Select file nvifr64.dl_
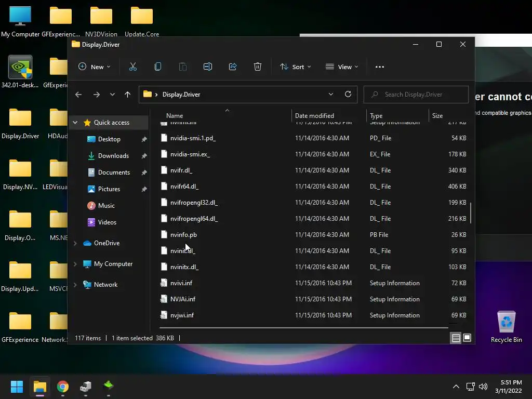Viewport: 532px width, 399px height. click(313, 187)
